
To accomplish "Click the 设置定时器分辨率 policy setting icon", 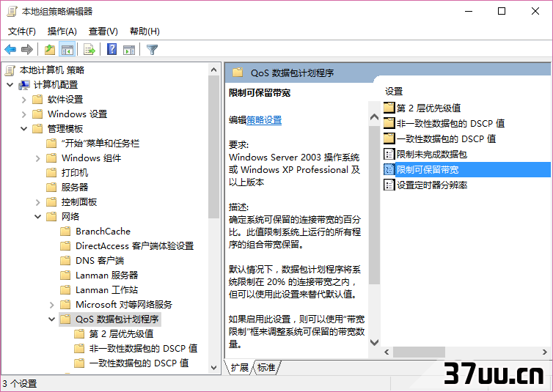I will 389,185.
